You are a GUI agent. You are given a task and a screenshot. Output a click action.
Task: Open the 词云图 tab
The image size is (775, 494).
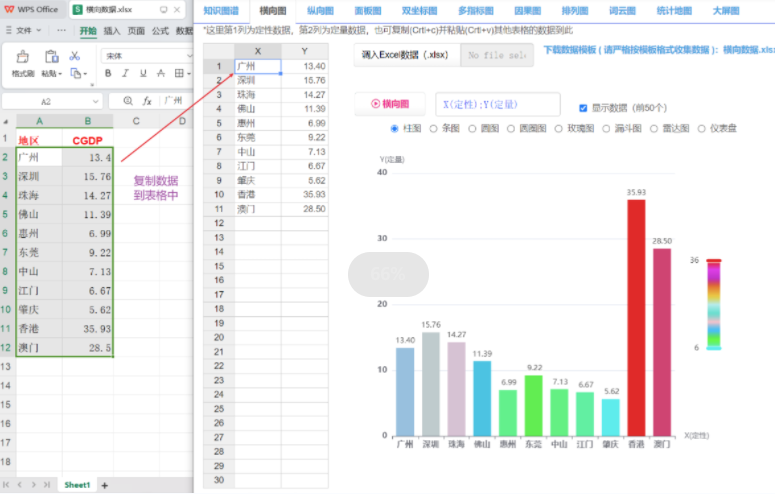[x=622, y=11]
